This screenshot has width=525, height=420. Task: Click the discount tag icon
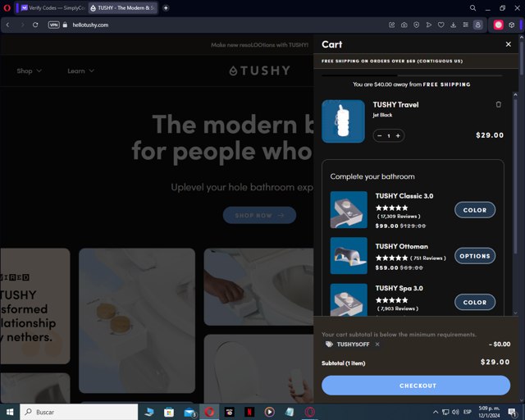329,345
